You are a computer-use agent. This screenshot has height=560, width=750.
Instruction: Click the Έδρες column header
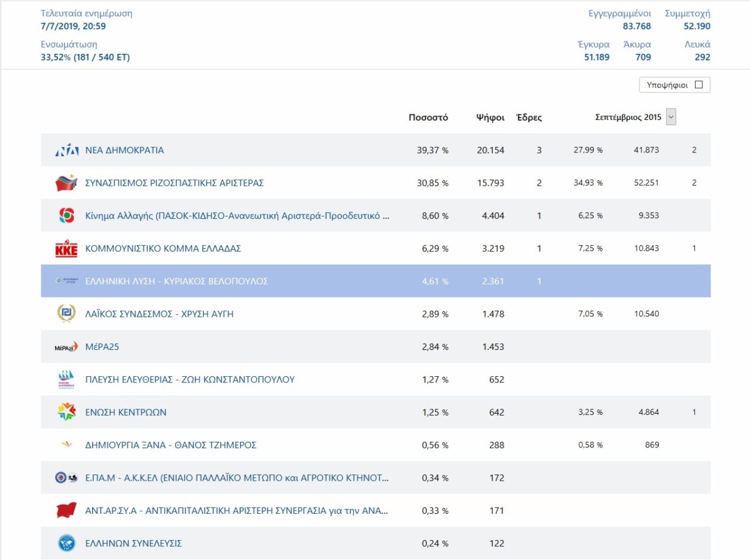529,117
